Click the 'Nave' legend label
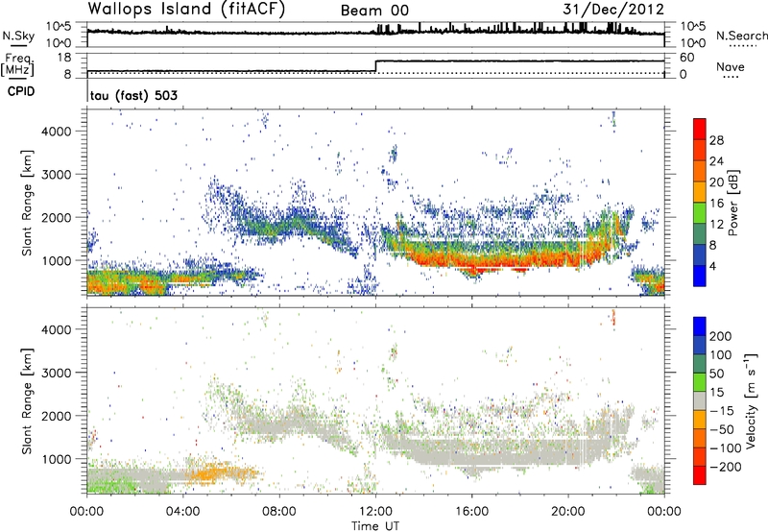768x532 pixels. click(731, 67)
